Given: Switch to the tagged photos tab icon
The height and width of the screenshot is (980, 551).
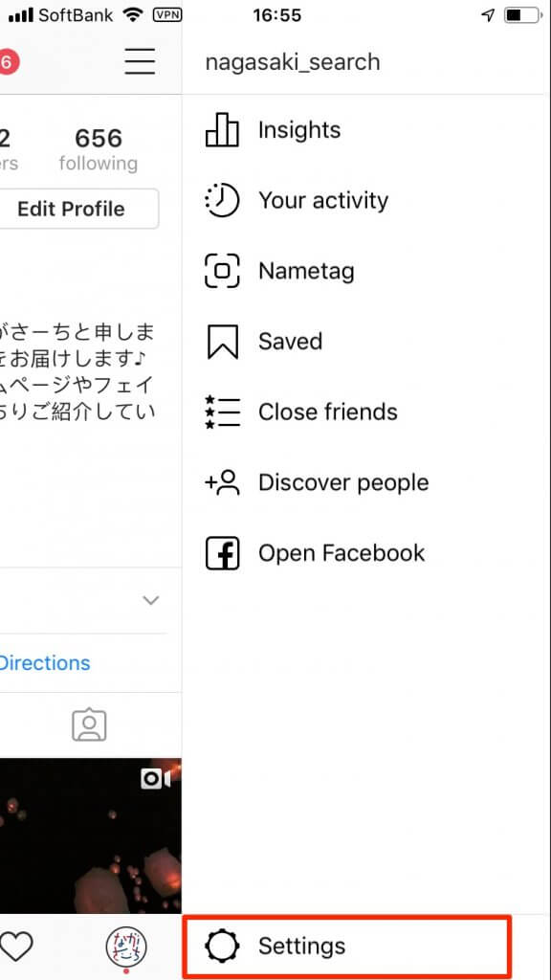Looking at the screenshot, I should pyautogui.click(x=89, y=725).
